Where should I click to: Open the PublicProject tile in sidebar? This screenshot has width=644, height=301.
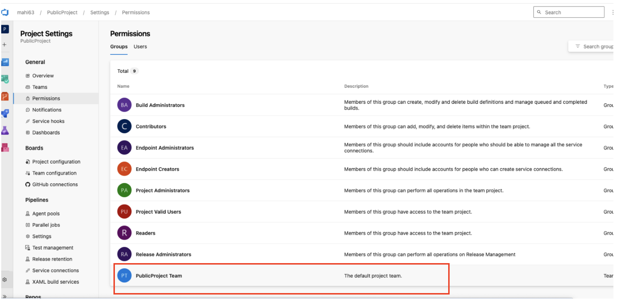pos(5,29)
